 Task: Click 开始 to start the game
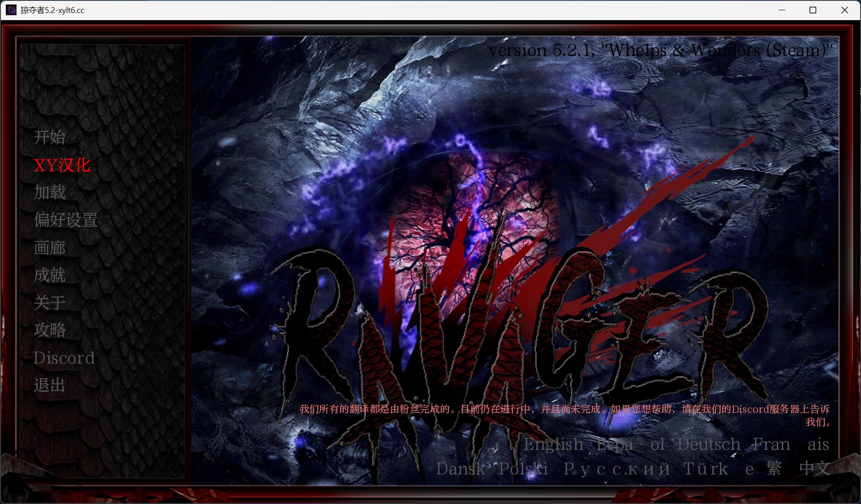50,137
